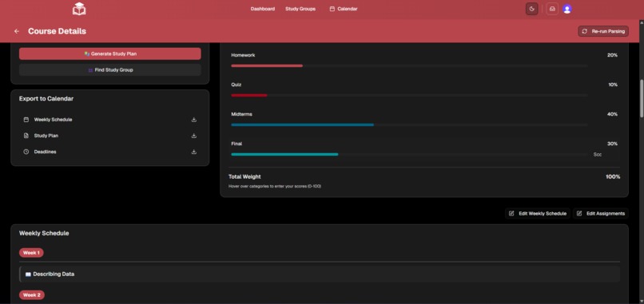Click the Quiz progress bar
Viewport: 644px width, 304px height.
coord(409,95)
